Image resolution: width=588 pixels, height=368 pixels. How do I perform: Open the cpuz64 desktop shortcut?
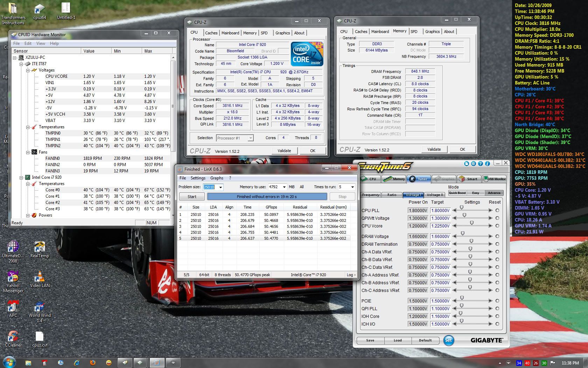pyautogui.click(x=40, y=12)
